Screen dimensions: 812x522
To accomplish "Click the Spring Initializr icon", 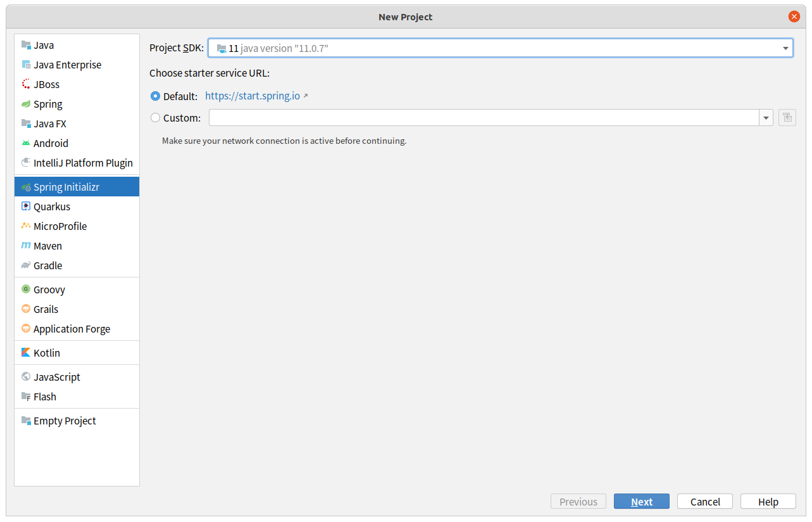I will point(26,187).
